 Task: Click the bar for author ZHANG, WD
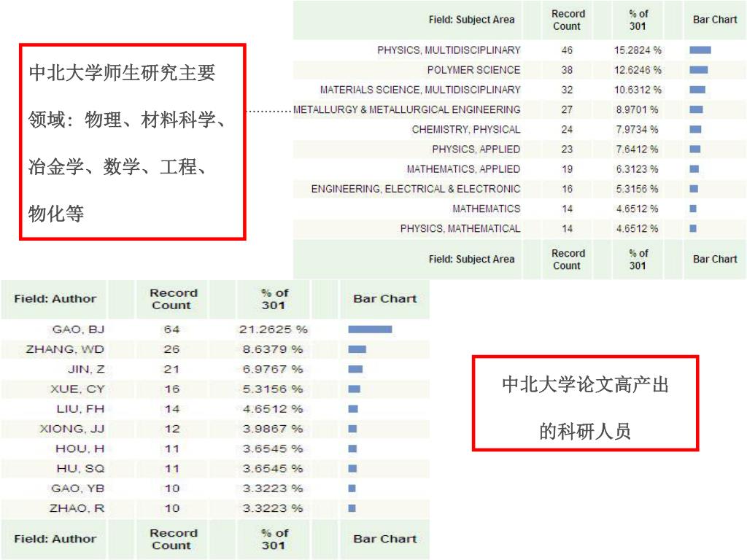click(357, 349)
